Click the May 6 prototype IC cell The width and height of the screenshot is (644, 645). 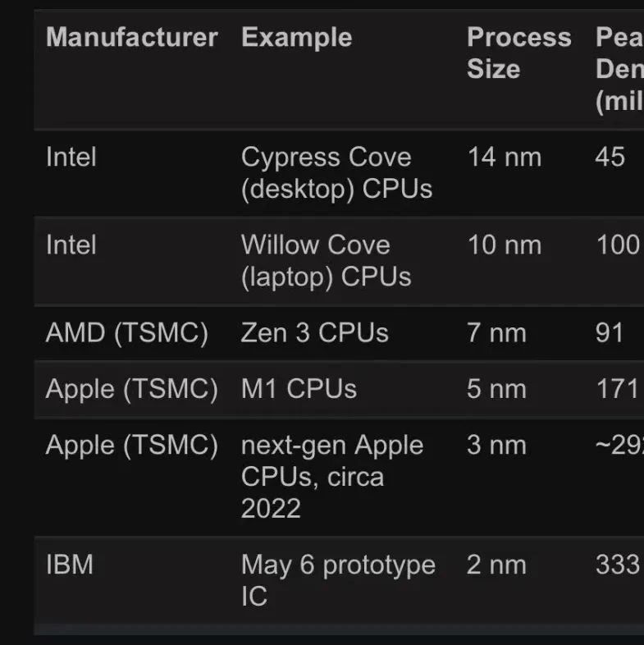coord(338,580)
